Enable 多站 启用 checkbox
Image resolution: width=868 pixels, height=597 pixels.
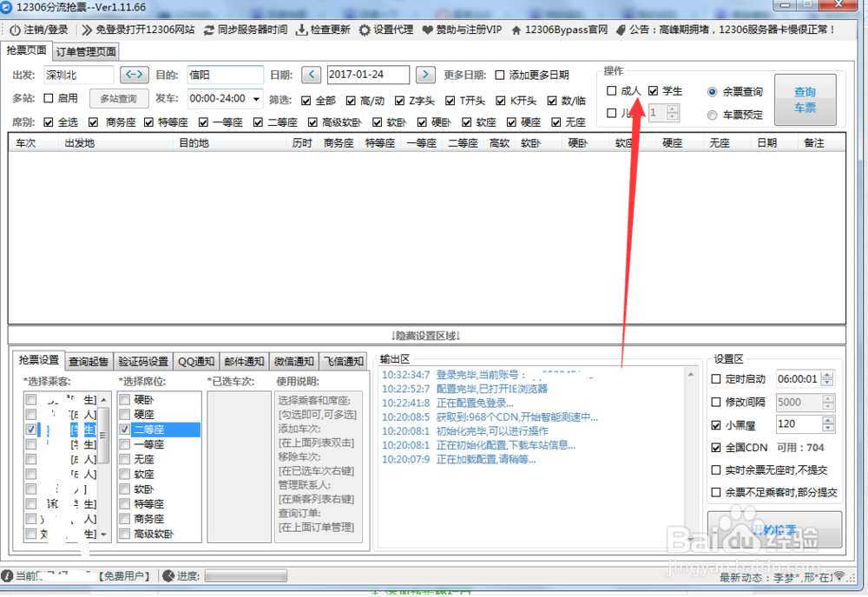pyautogui.click(x=48, y=98)
